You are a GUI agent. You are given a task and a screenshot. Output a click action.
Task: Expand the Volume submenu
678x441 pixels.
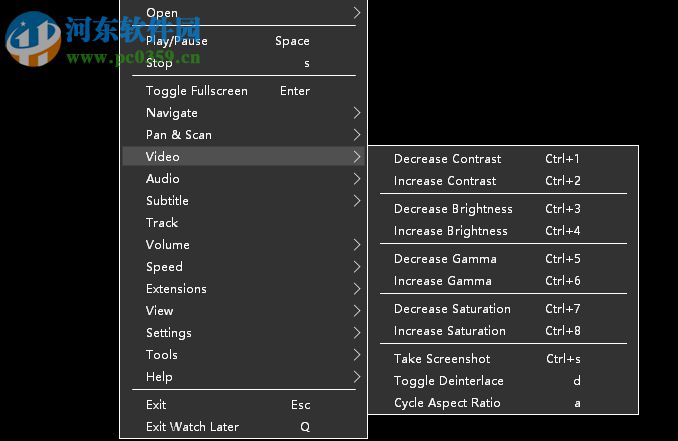(168, 245)
